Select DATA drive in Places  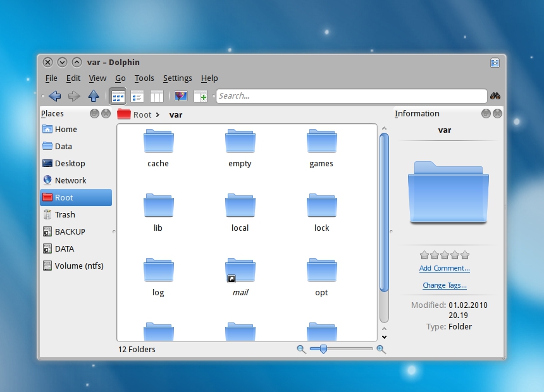click(76, 248)
